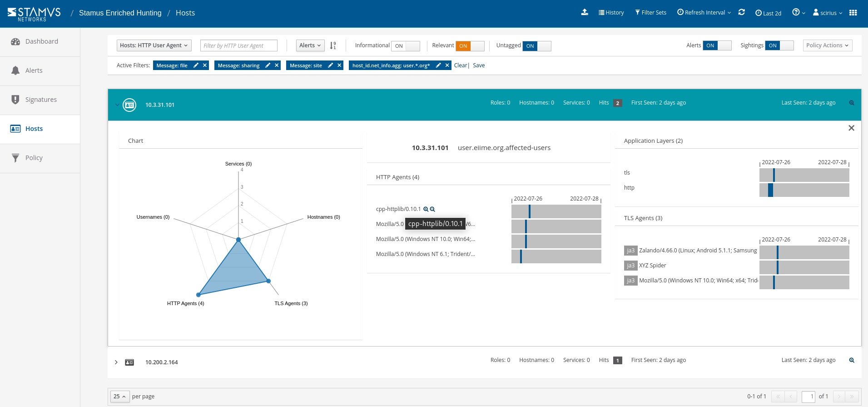Click the sort order icon beside Alerts
Screen dimensions: 868x407
pyautogui.click(x=333, y=45)
